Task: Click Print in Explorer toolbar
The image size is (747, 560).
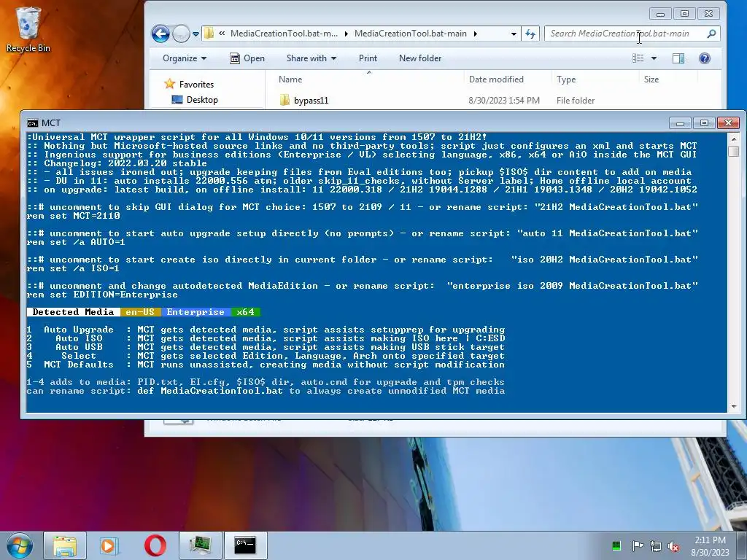Action: [x=368, y=58]
